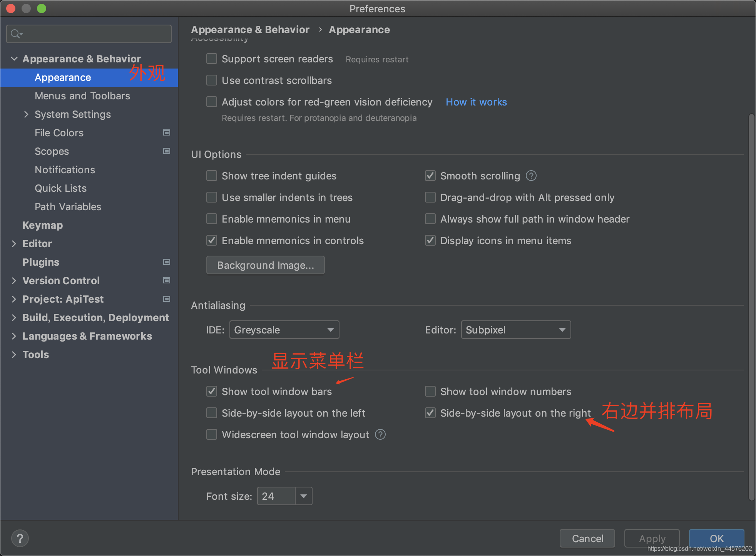Click project-level icon beside Scopes
Image resolution: width=756 pixels, height=556 pixels.
coord(167,151)
